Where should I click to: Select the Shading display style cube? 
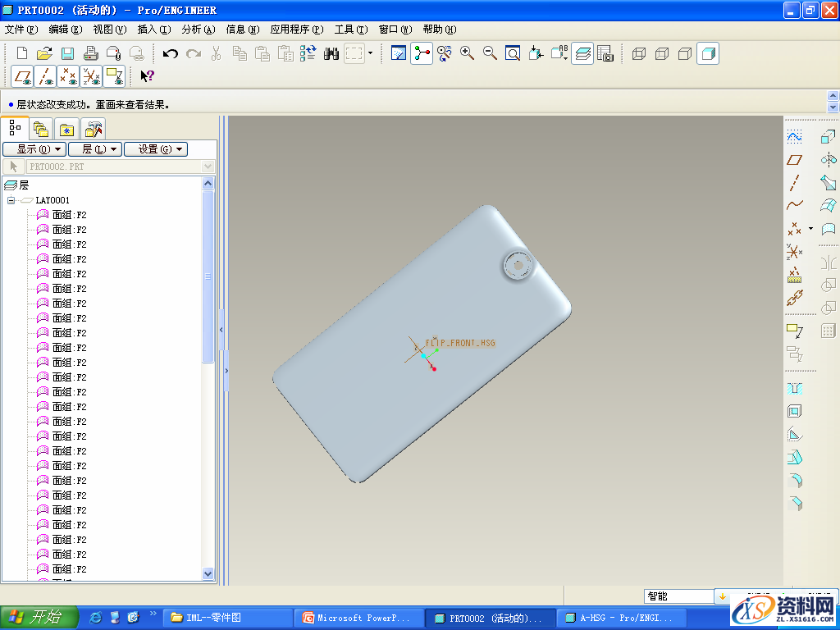click(x=708, y=53)
